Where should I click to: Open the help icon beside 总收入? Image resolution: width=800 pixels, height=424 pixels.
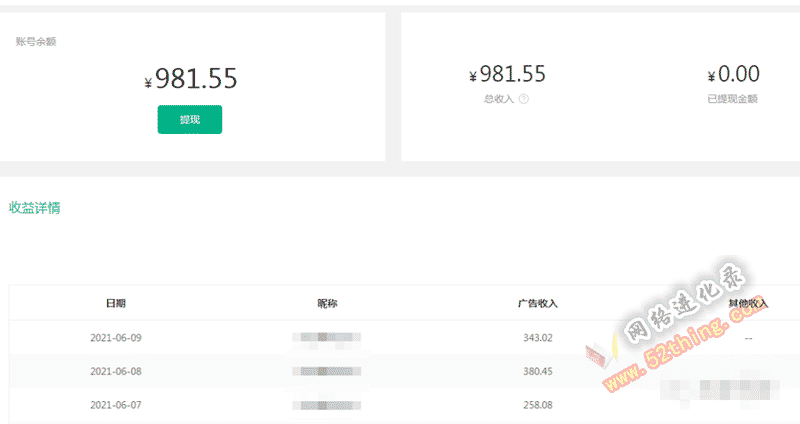point(523,99)
